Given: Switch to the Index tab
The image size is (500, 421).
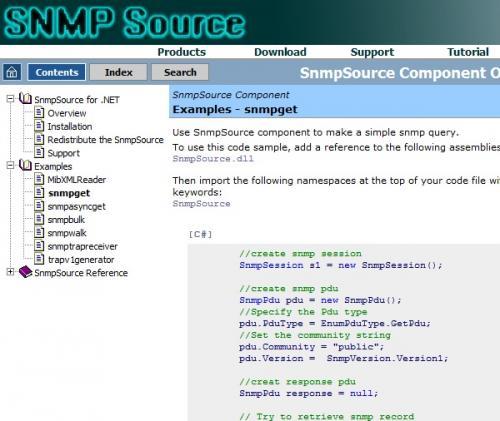Looking at the screenshot, I should pyautogui.click(x=118, y=72).
